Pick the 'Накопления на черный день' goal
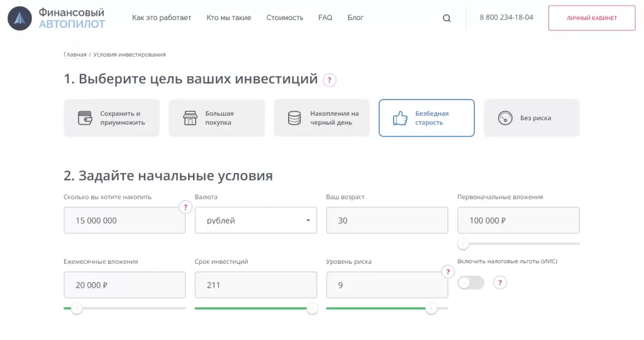The width and height of the screenshot is (644, 340). tap(321, 118)
